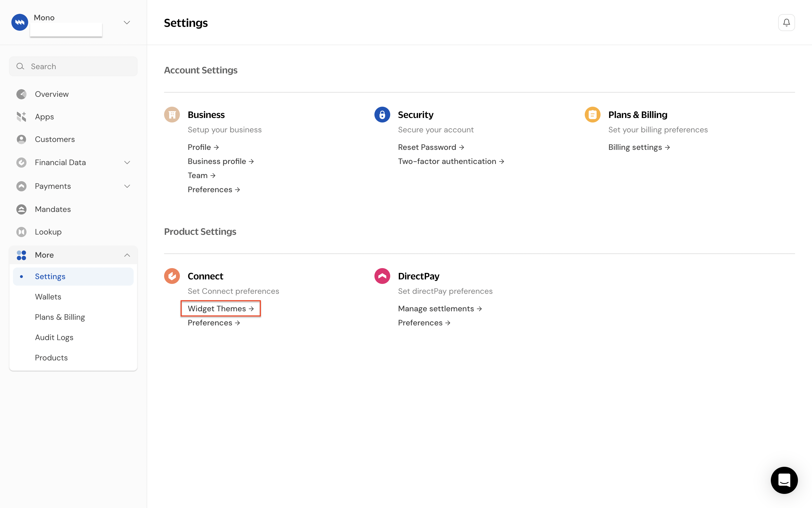This screenshot has height=508, width=812.
Task: Click the Connect section heading
Action: tap(205, 276)
